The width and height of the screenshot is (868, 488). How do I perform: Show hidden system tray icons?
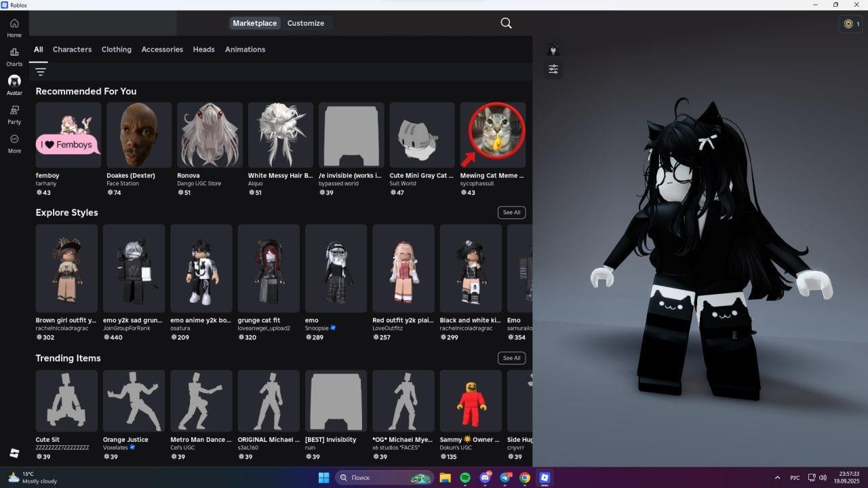coord(777,477)
